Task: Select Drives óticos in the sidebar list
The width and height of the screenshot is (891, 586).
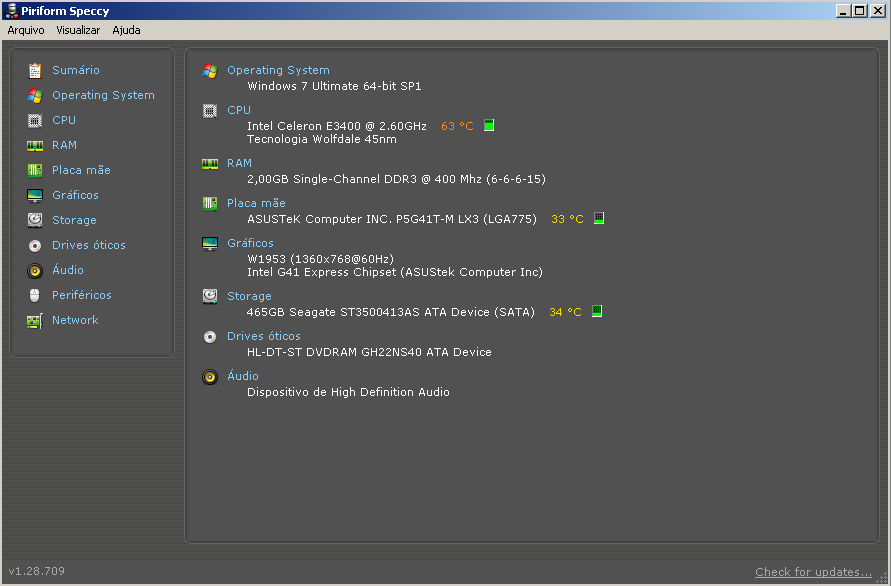Action: [x=89, y=245]
